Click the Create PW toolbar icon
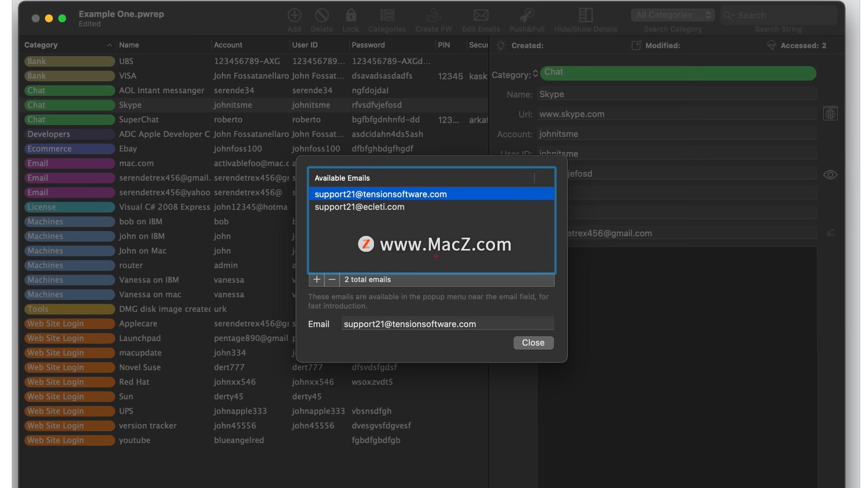The height and width of the screenshot is (488, 868). [434, 15]
